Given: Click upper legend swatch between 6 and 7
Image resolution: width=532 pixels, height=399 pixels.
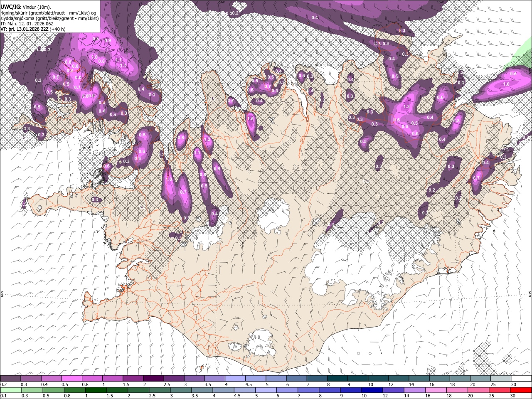Looking at the screenshot, I should point(296,379).
